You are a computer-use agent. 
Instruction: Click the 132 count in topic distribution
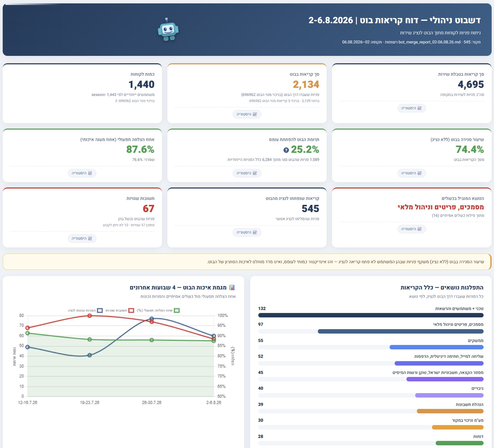pos(262,308)
